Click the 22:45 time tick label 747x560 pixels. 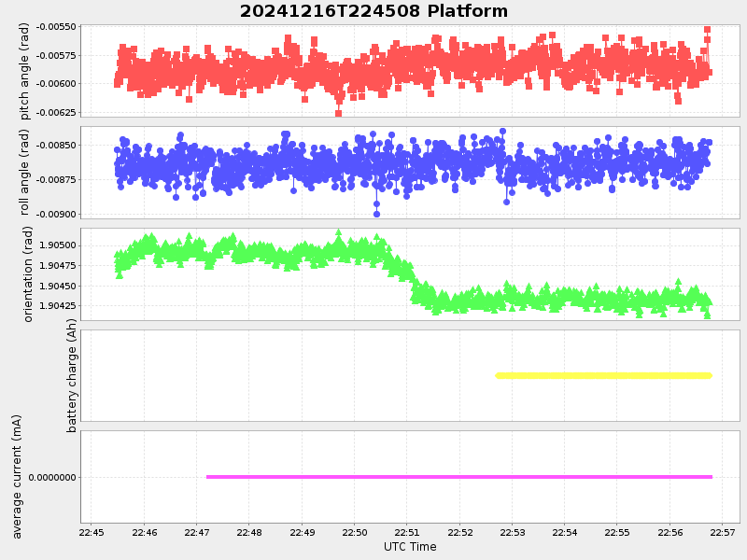pos(92,532)
